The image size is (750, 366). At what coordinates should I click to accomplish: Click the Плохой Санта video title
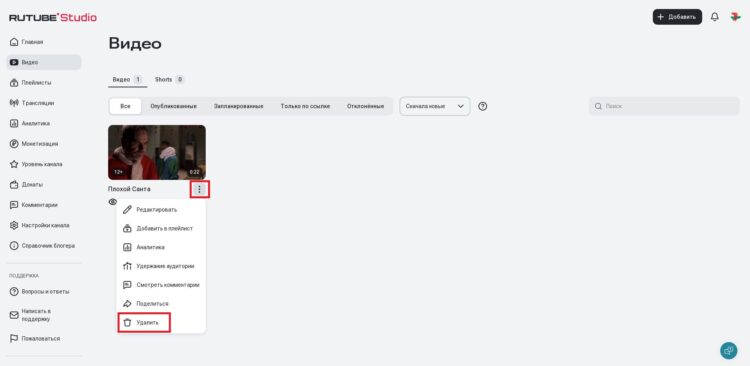[129, 189]
